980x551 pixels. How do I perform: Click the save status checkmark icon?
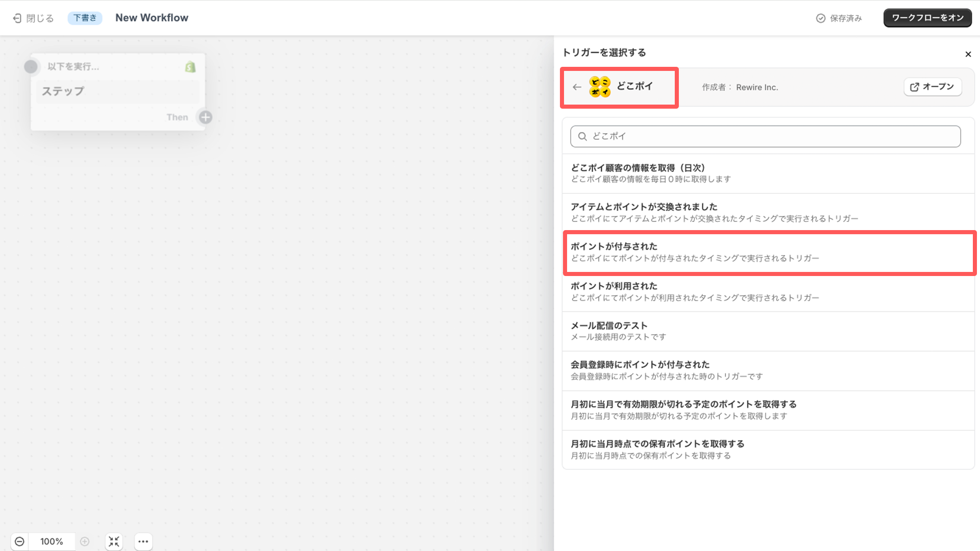820,17
